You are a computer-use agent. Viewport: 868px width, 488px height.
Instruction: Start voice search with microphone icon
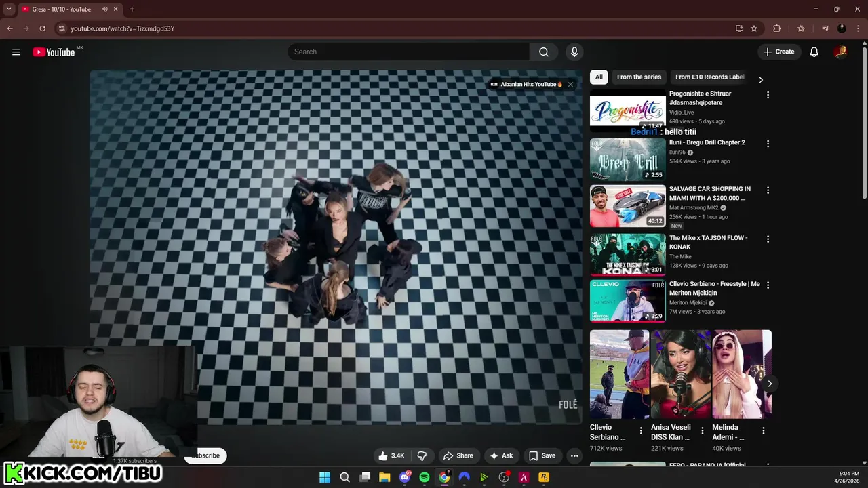574,52
